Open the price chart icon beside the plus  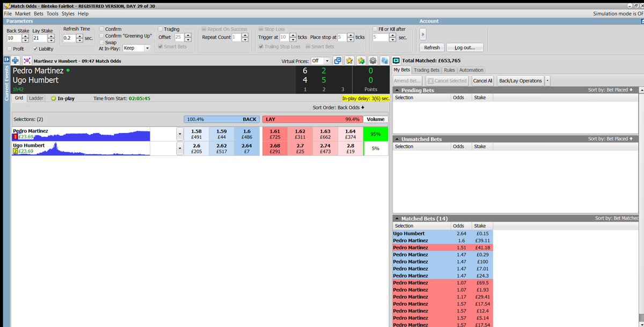27,61
